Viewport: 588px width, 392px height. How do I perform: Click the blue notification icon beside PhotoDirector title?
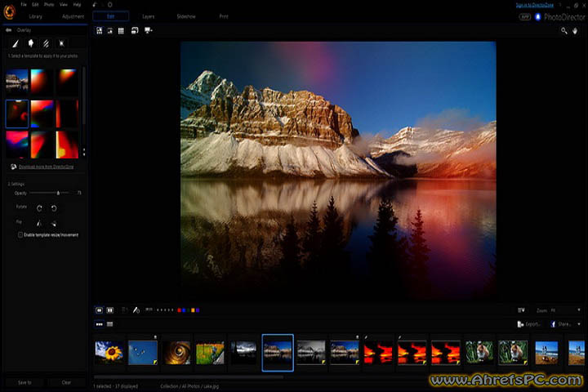tap(537, 17)
